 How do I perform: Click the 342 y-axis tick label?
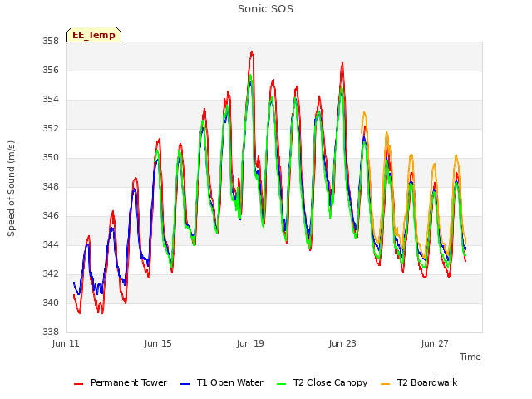pos(51,273)
